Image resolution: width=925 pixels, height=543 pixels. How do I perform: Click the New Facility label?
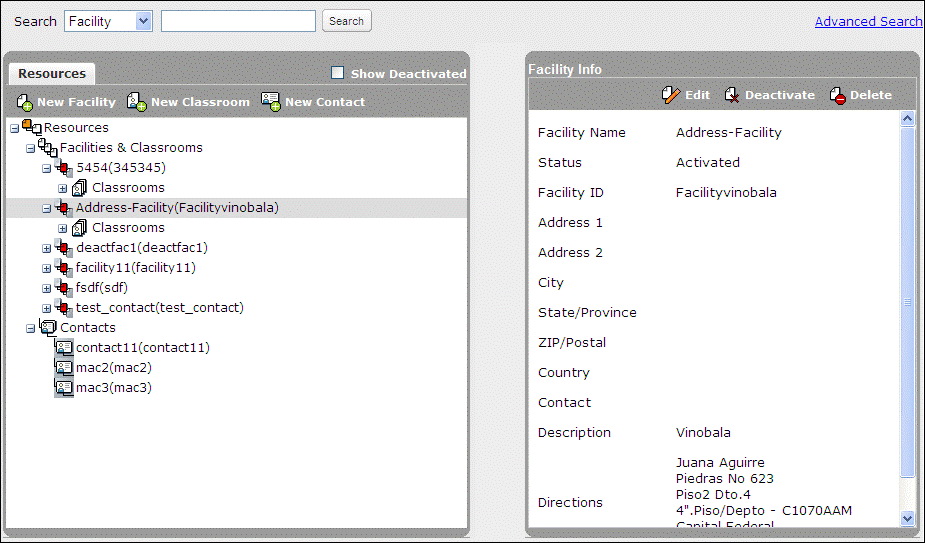tap(76, 102)
